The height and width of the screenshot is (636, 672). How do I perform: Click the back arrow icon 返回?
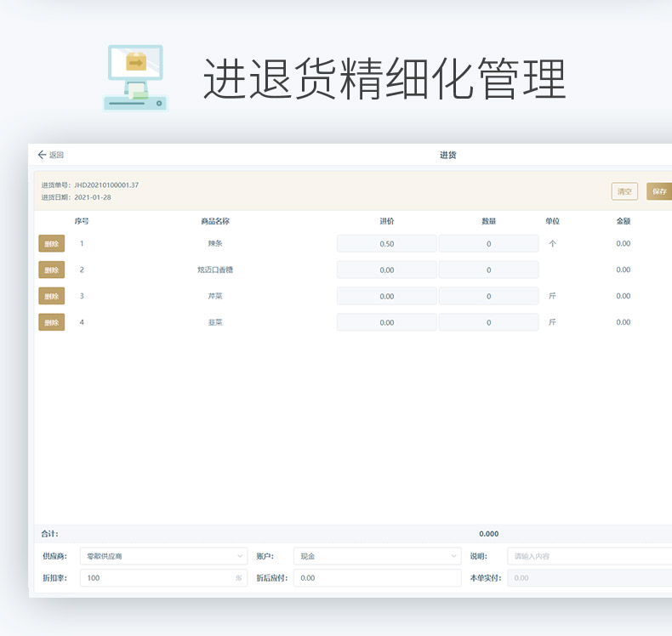[x=43, y=155]
